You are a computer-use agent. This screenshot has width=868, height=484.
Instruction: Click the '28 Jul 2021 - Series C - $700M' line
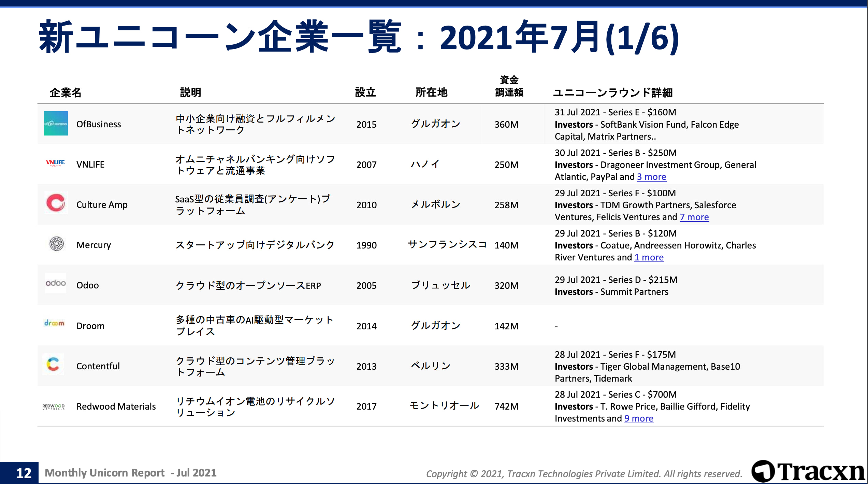616,394
